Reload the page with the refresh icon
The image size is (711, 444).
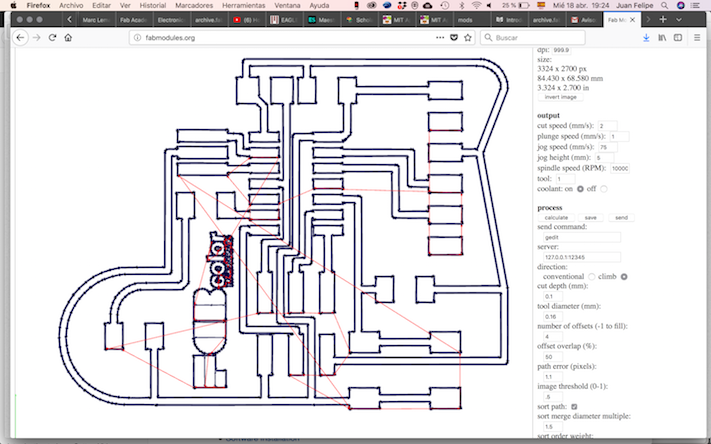click(x=51, y=38)
